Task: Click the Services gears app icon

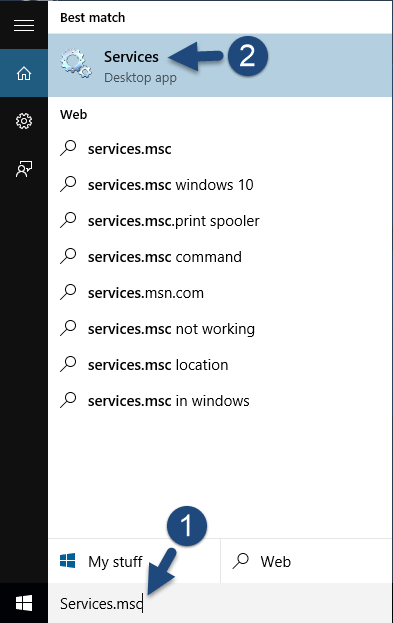Action: [76, 64]
